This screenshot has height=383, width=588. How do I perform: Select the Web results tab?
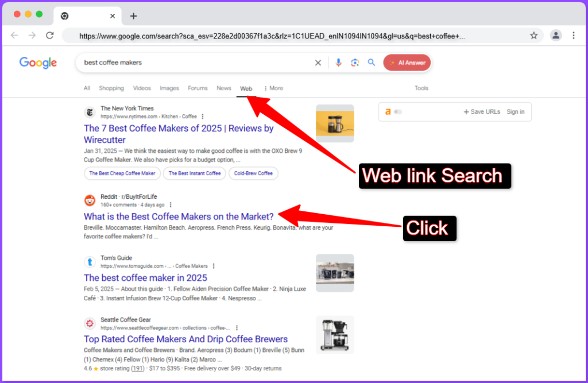(x=246, y=88)
